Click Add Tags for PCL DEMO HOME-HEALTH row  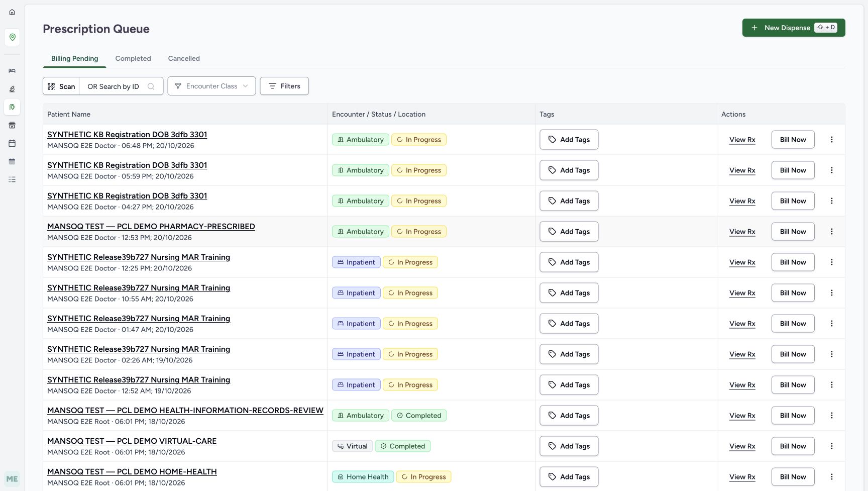[x=569, y=477]
